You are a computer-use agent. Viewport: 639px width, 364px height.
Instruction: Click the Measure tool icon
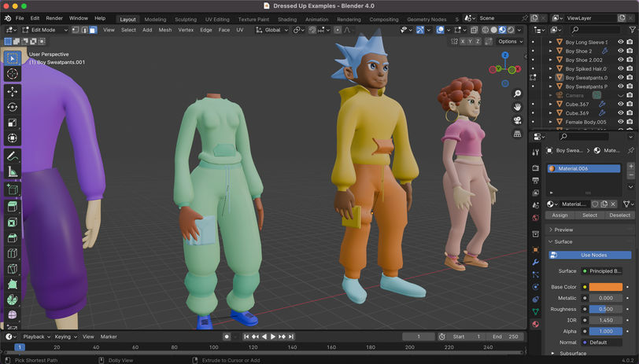pyautogui.click(x=12, y=172)
